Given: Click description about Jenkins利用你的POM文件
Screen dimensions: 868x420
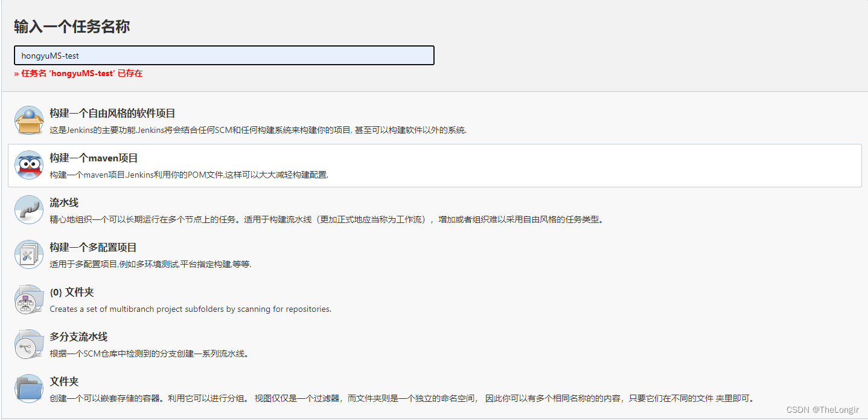Looking at the screenshot, I should click(188, 175).
